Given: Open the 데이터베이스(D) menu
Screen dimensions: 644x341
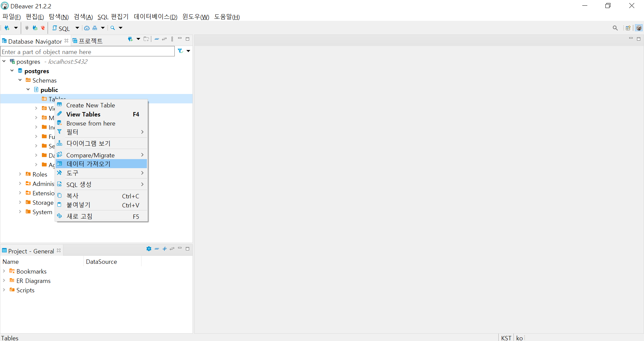Looking at the screenshot, I should tap(156, 17).
